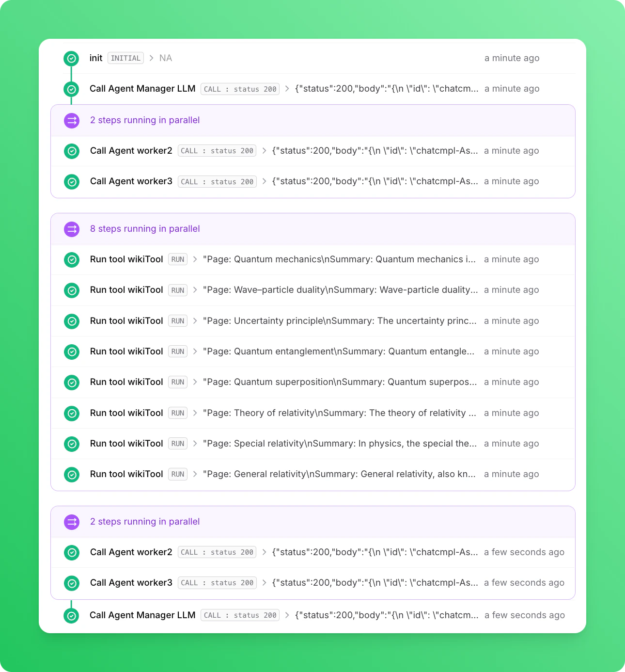
Task: Click the JSON response text of the few-seconds-ago worker2 call
Action: coord(375,552)
